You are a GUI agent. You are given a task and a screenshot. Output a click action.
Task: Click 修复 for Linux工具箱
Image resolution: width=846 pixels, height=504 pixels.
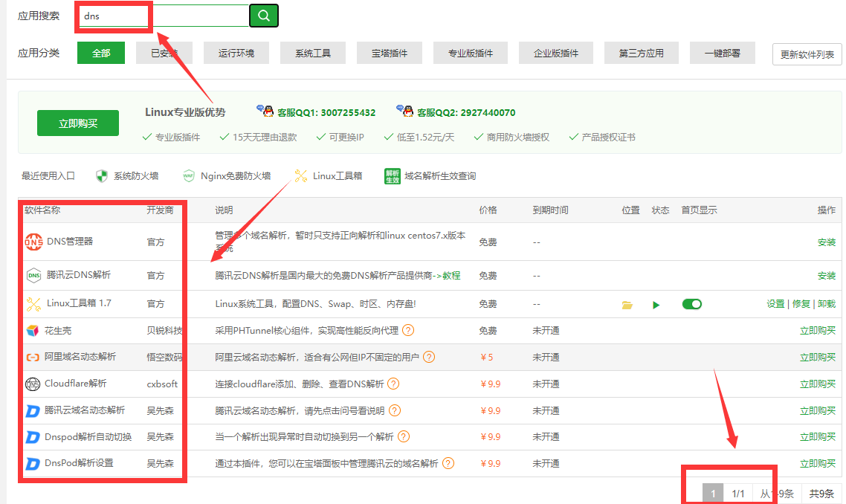(801, 304)
